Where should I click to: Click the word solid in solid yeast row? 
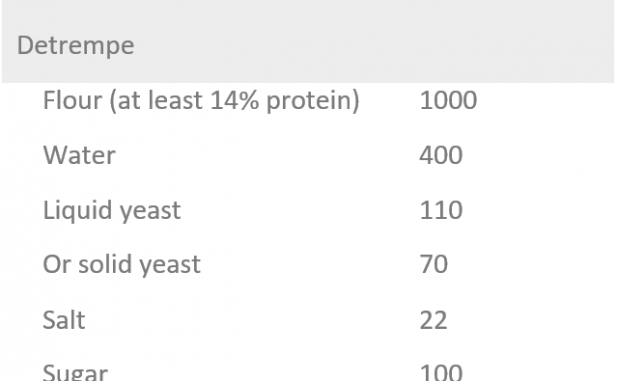(x=106, y=263)
